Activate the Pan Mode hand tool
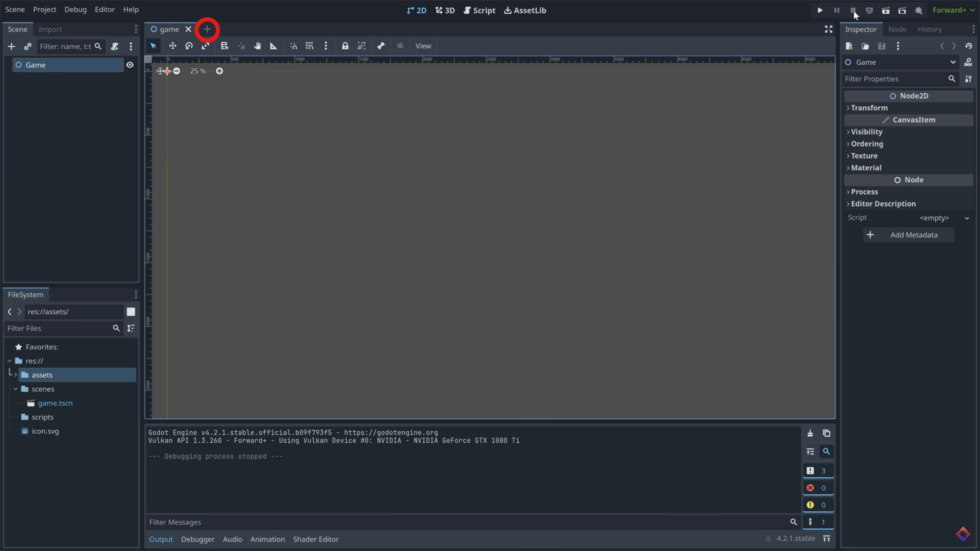Viewport: 980px width, 551px height. point(258,46)
